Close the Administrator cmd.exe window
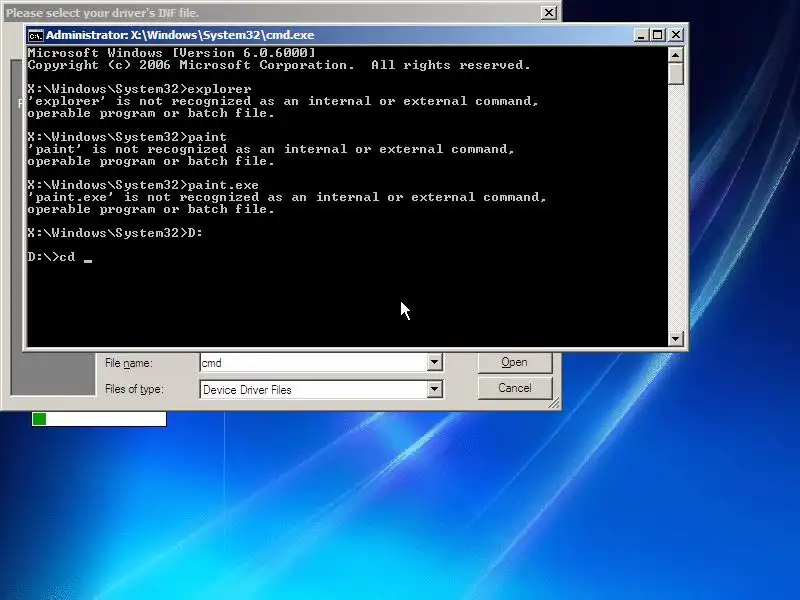The height and width of the screenshot is (600, 800). (x=676, y=35)
